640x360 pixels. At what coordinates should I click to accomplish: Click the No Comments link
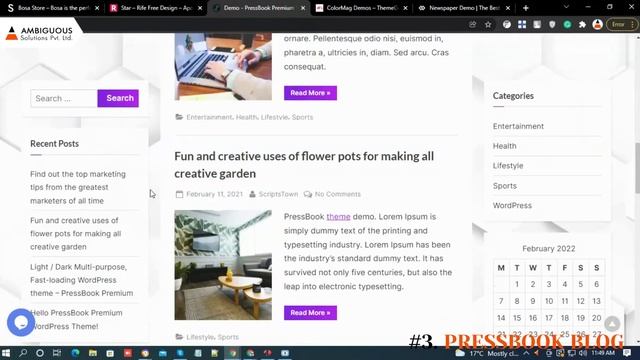338,194
